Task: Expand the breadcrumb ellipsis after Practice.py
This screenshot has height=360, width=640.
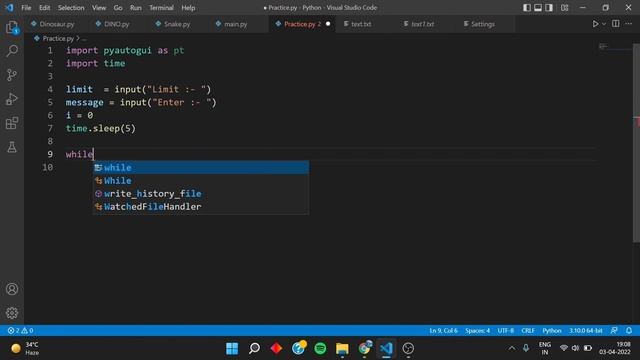Action: point(84,39)
